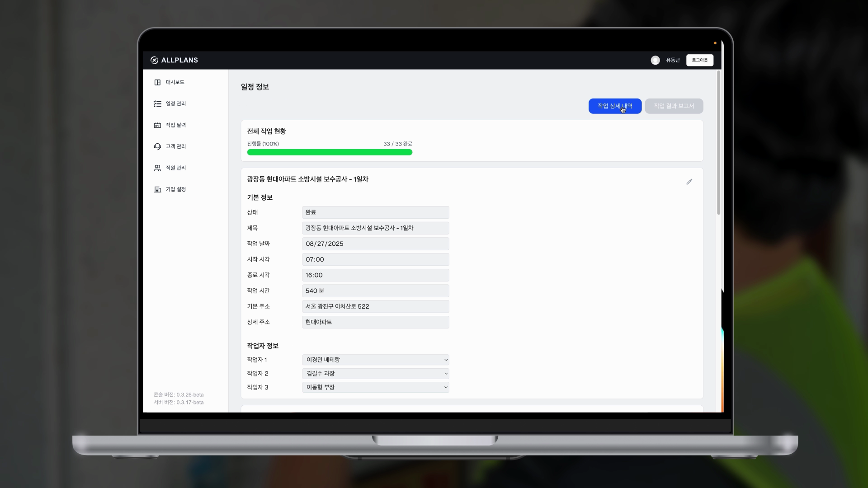Screen dimensions: 868x488
Task: Switch to the 작업 결과 보고서 tab
Action: [x=674, y=106]
